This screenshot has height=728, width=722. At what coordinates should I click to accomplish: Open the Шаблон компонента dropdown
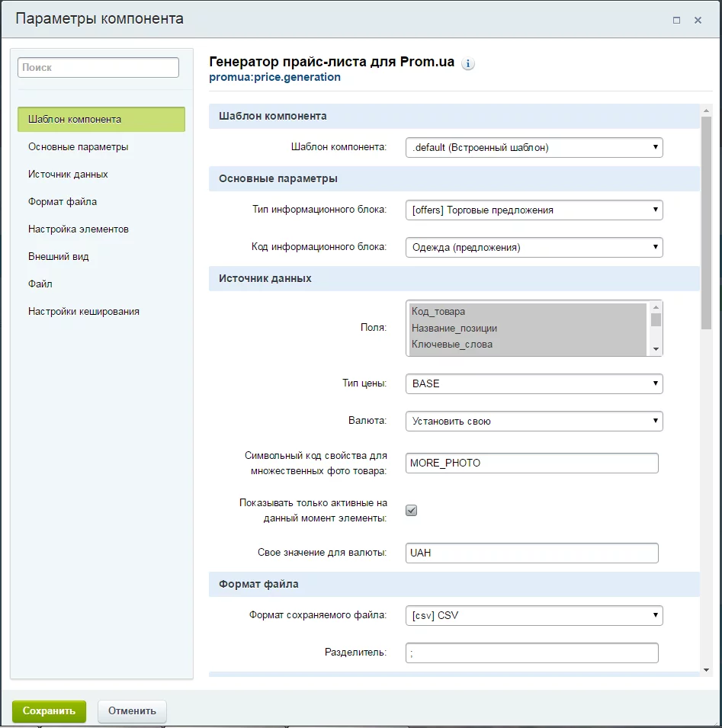pos(534,148)
